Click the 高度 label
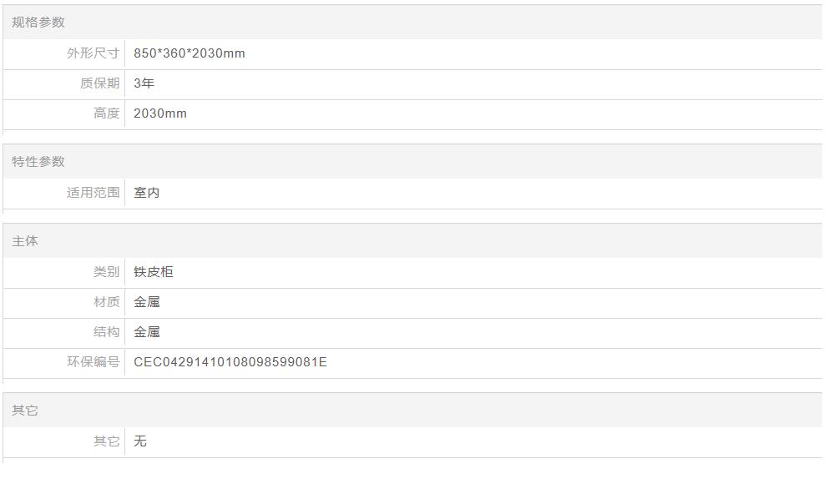The image size is (829, 504). 106,113
